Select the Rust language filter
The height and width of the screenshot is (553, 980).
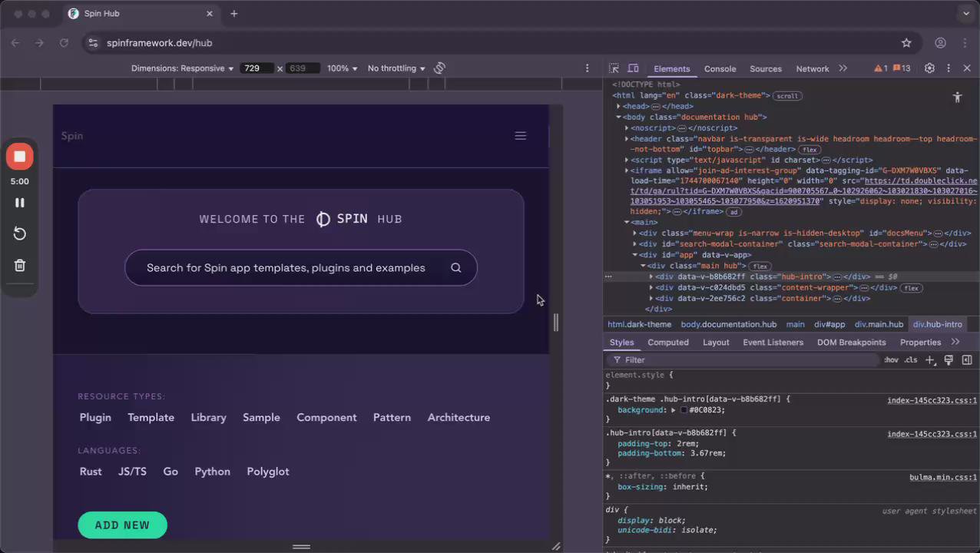coord(91,472)
